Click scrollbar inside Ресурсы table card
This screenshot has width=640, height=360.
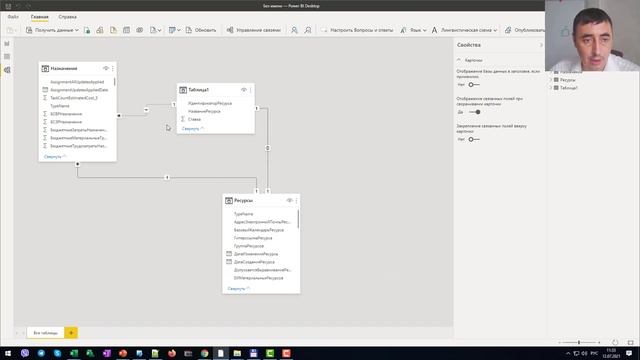(298, 219)
